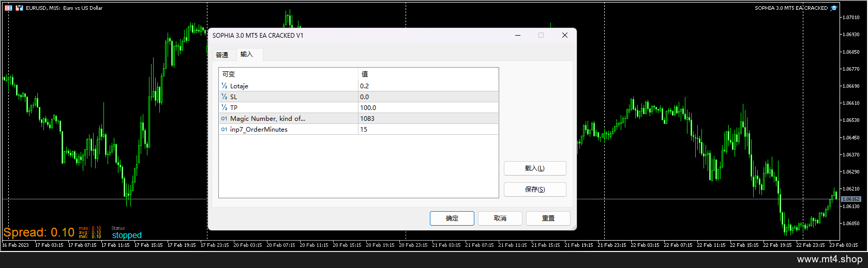Load inputs with 载入(L) button

(x=535, y=168)
